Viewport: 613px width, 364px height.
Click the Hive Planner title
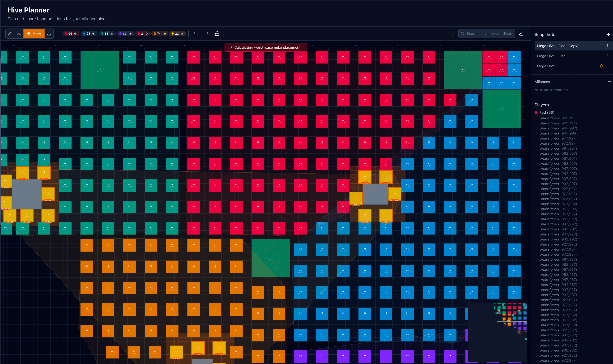tap(28, 10)
